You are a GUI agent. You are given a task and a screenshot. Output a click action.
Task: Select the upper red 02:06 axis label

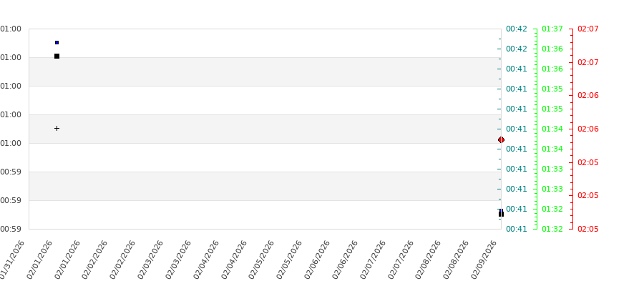[587, 96]
